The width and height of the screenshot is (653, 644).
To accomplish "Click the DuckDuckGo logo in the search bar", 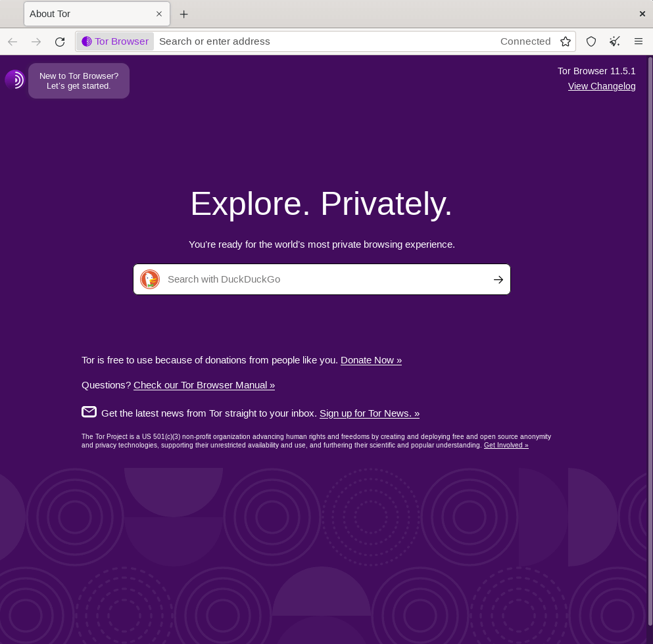I will (x=150, y=279).
